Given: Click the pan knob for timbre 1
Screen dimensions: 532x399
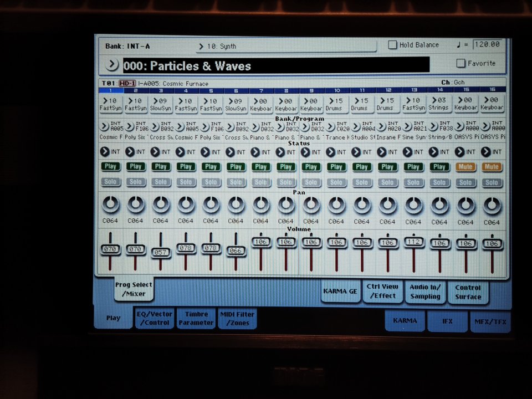Looking at the screenshot, I should click(110, 204).
